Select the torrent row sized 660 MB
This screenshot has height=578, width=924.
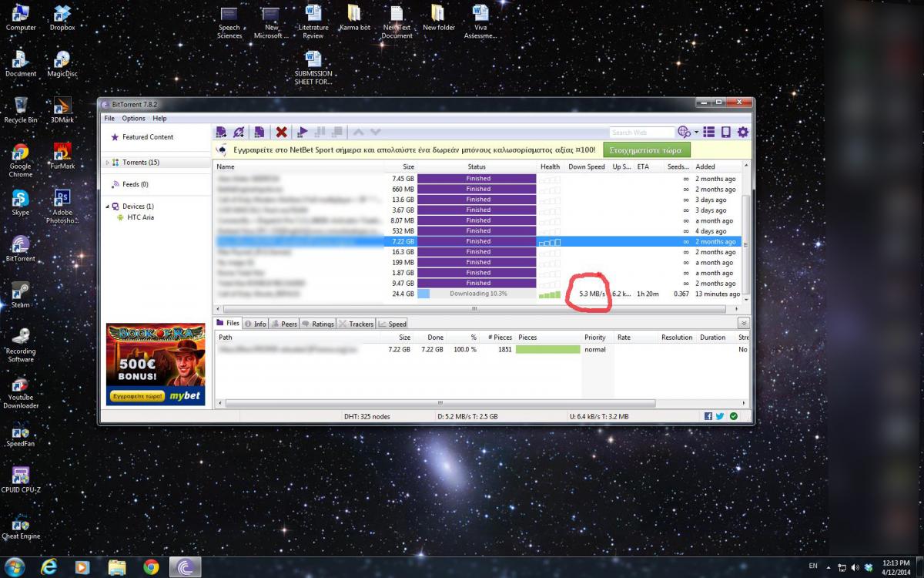click(477, 189)
